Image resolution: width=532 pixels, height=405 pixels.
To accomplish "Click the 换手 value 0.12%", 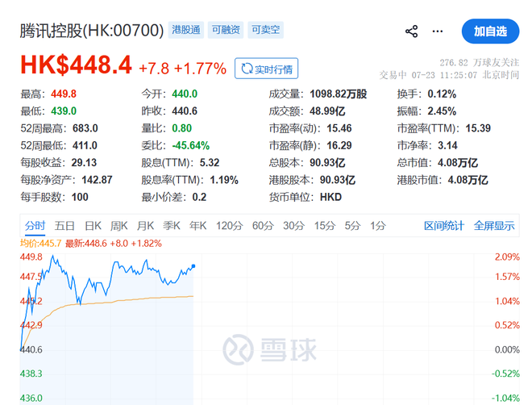I will coord(442,94).
